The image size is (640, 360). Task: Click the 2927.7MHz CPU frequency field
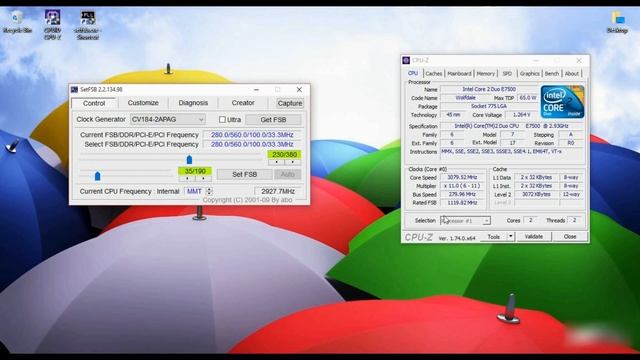tap(279, 191)
